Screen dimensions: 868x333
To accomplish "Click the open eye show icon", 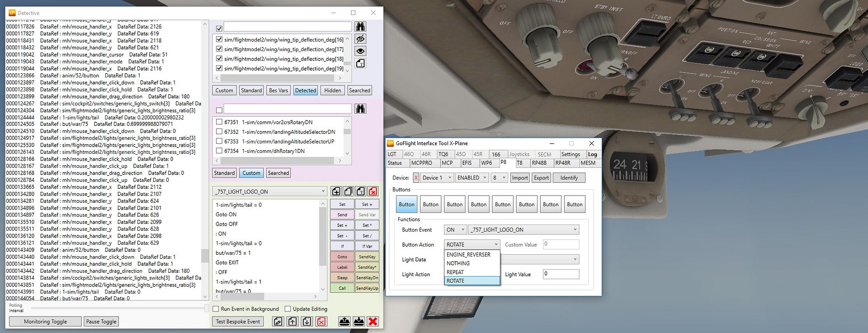I will point(360,51).
